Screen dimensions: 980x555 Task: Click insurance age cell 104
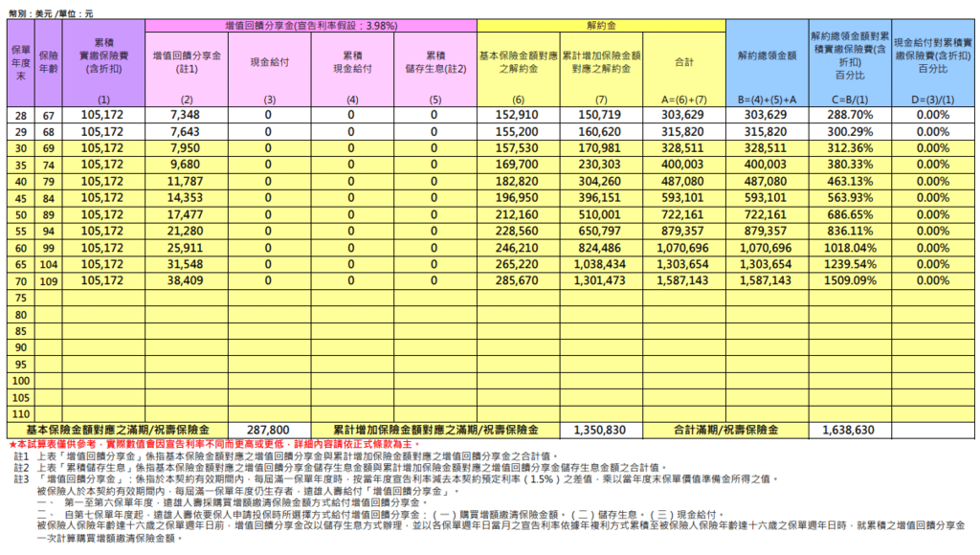(x=49, y=264)
